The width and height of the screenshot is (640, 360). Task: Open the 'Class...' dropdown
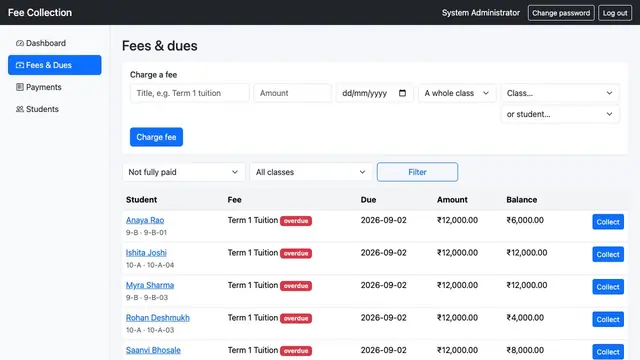click(560, 93)
